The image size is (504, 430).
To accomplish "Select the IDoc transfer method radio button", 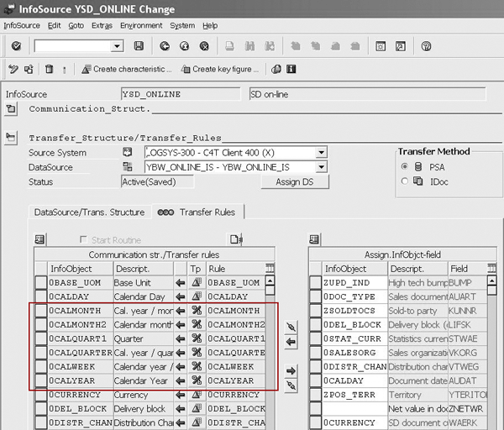I will 405,181.
